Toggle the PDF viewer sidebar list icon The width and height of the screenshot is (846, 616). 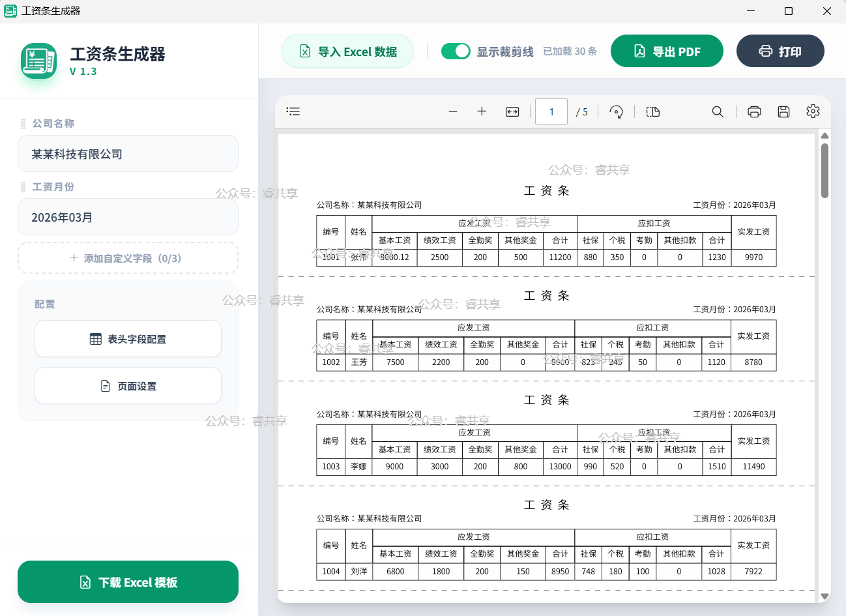click(x=293, y=111)
